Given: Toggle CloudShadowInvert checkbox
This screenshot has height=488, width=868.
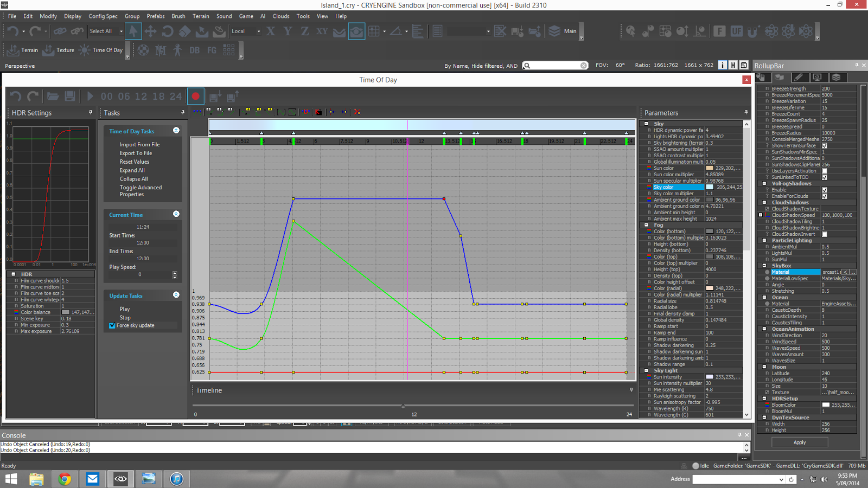Looking at the screenshot, I should [825, 234].
